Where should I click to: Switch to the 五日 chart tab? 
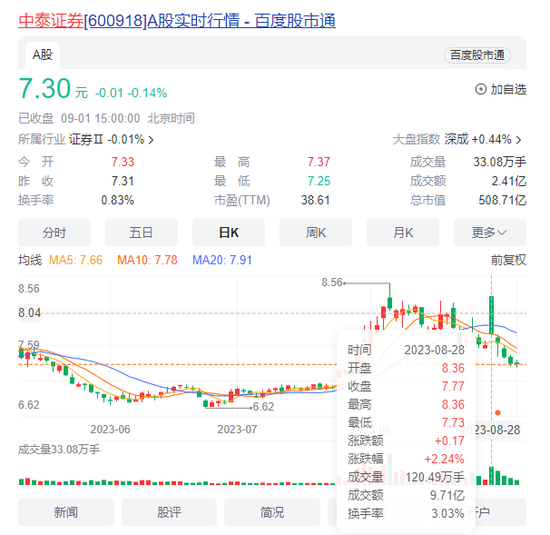coord(141,233)
